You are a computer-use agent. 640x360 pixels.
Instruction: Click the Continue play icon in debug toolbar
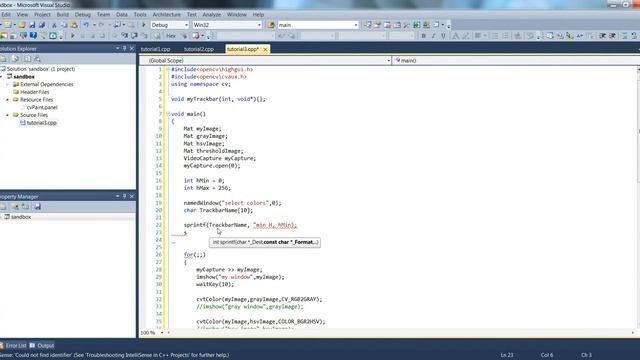(73, 36)
